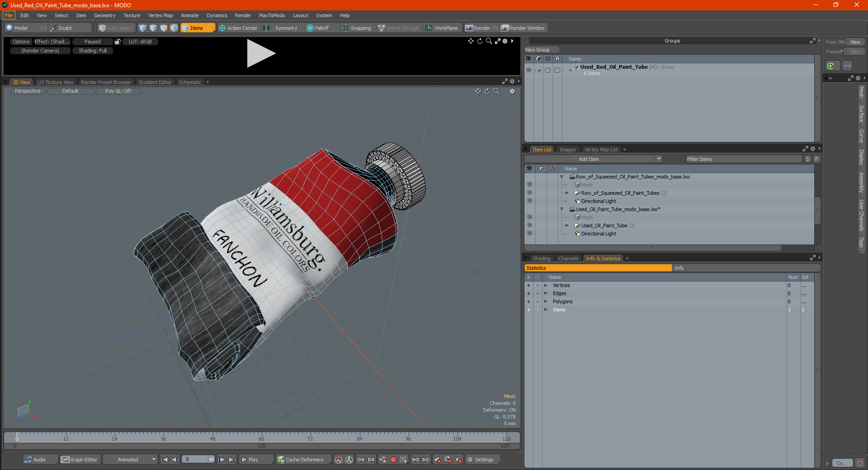Click 3D viewport rotate icon
868x470 pixels.
(487, 91)
